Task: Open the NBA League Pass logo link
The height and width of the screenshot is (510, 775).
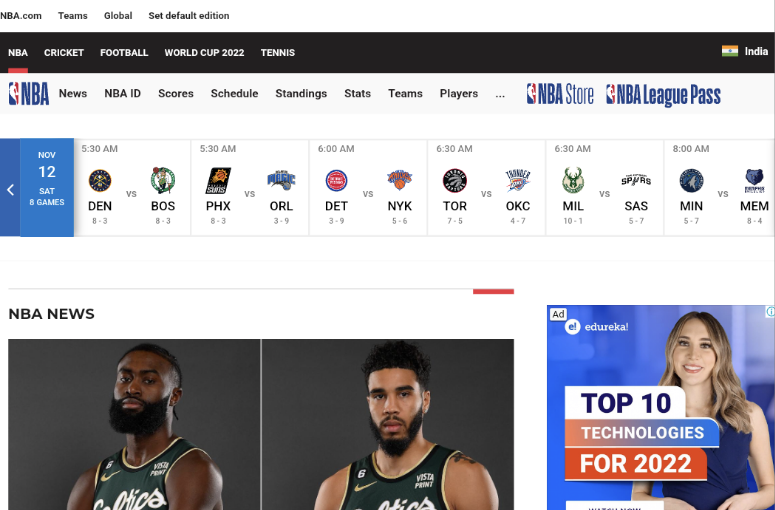Action: (x=663, y=95)
